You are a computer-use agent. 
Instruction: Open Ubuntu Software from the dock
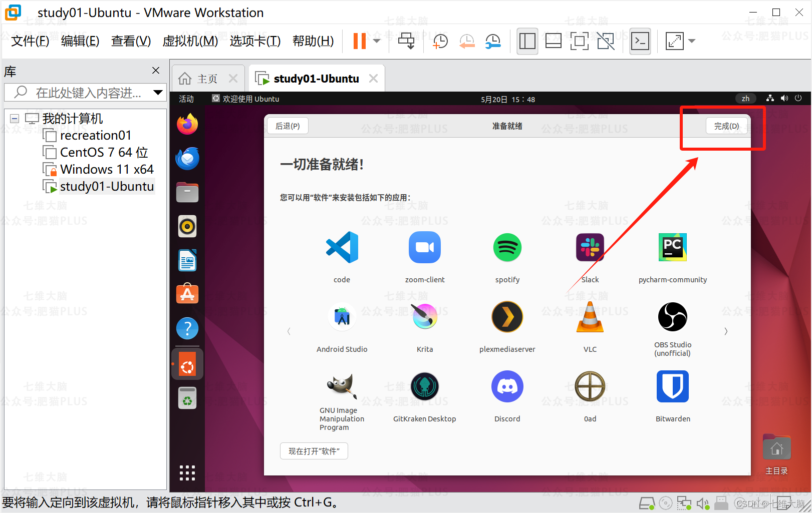(x=187, y=294)
